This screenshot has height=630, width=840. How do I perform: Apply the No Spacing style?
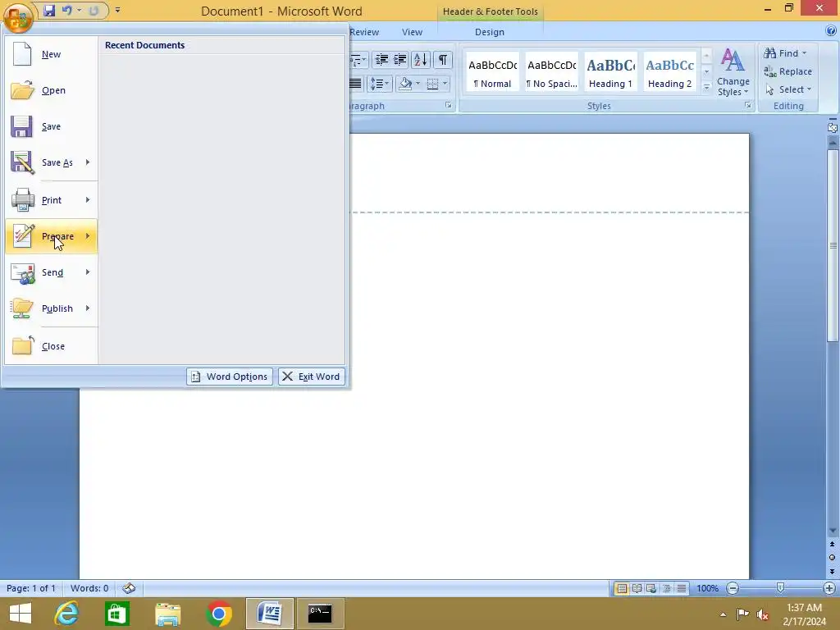[x=552, y=72]
